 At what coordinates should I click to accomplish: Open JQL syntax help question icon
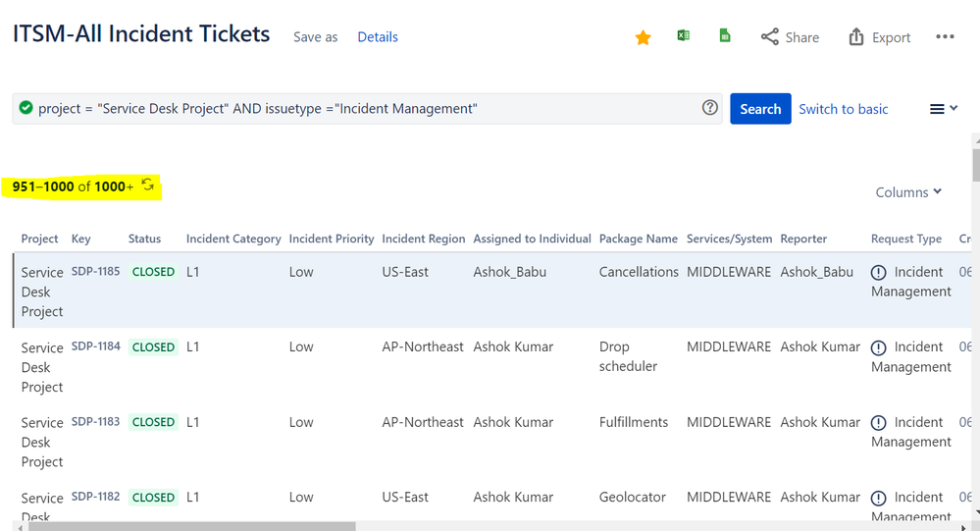coord(710,108)
